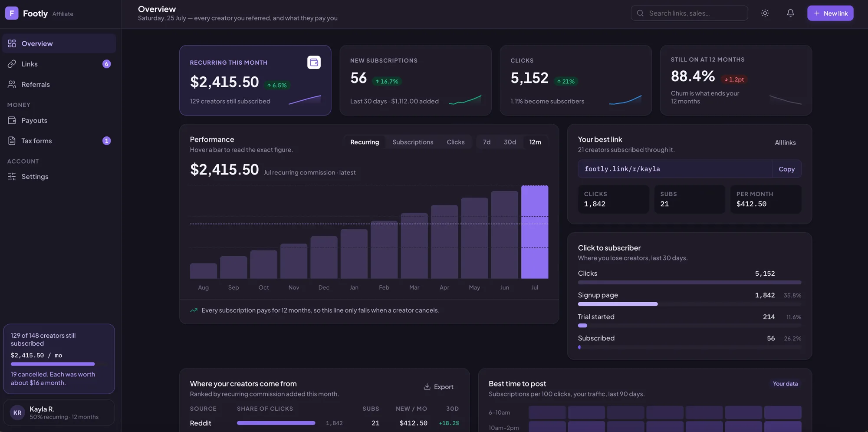Click the Tax forms document icon
Screen dimensions: 868x432
(12, 141)
